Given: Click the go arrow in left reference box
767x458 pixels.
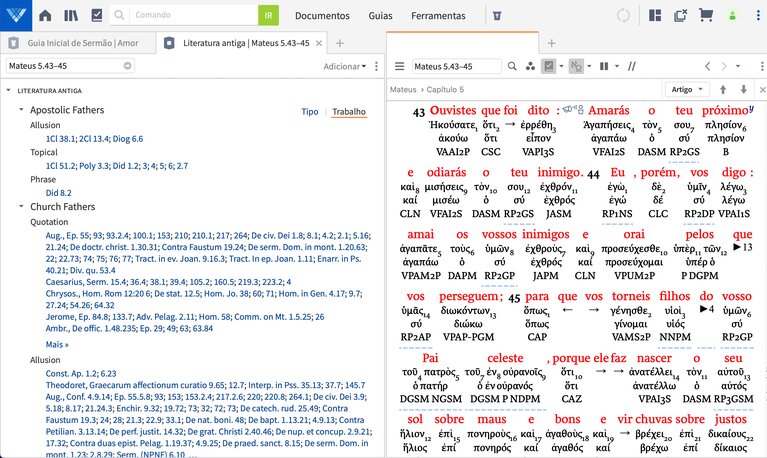Looking at the screenshot, I should (x=127, y=66).
